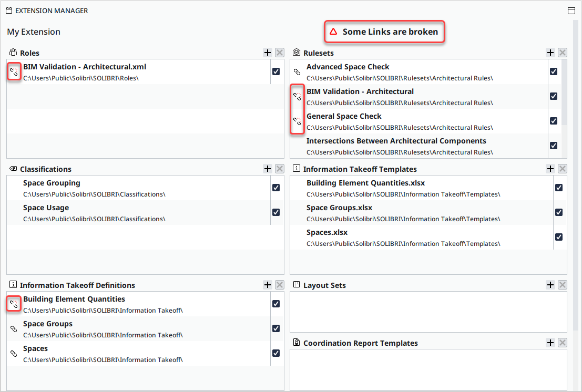Screen dimensions: 582x392
Task: Click the broken link icon for BIM Validation - Architectural.xml
Action: tap(14, 71)
